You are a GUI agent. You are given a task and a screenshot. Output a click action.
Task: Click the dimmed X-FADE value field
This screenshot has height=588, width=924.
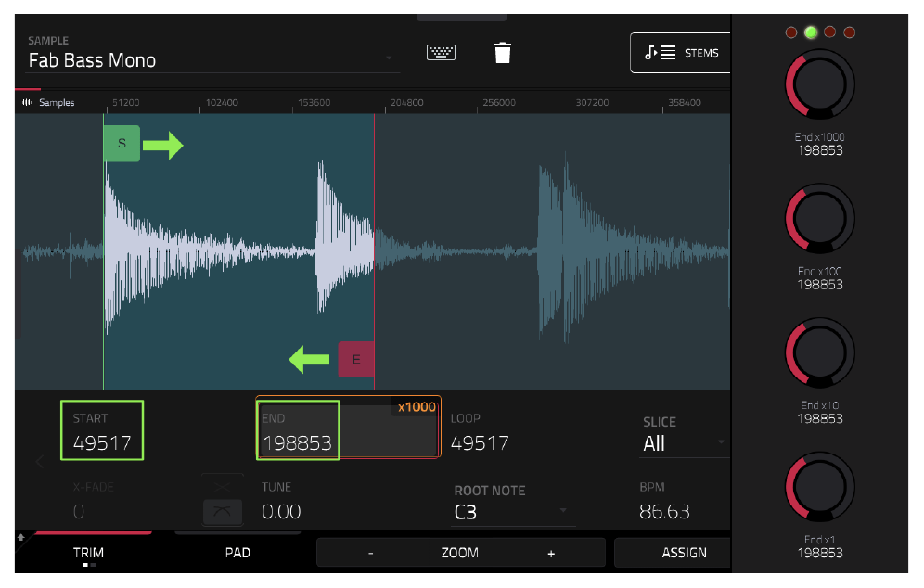pos(79,511)
